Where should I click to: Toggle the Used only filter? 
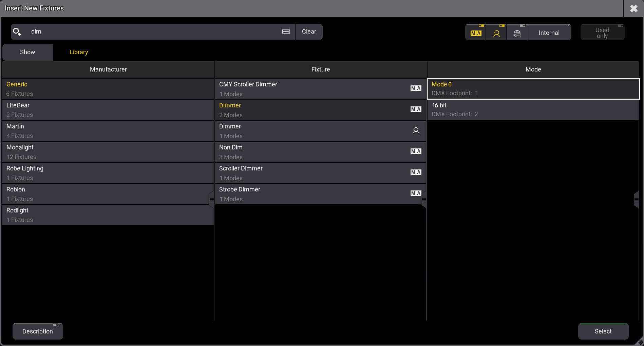click(602, 33)
